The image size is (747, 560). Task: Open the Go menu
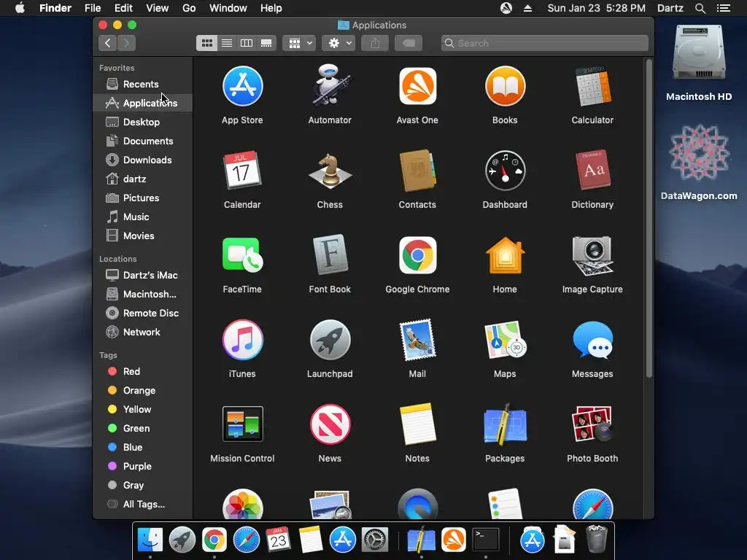pyautogui.click(x=189, y=8)
